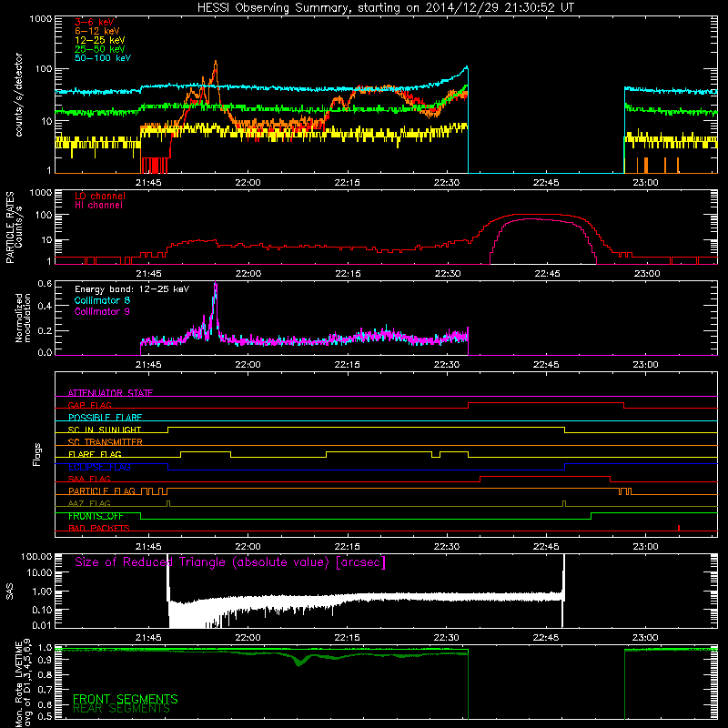Click the SC_TRANSMITTER flag label
Screen dimensions: 728x728
[x=106, y=442]
